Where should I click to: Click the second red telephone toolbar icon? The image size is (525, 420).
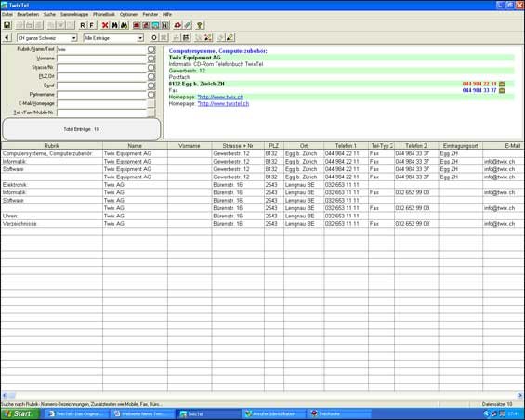[146, 25]
